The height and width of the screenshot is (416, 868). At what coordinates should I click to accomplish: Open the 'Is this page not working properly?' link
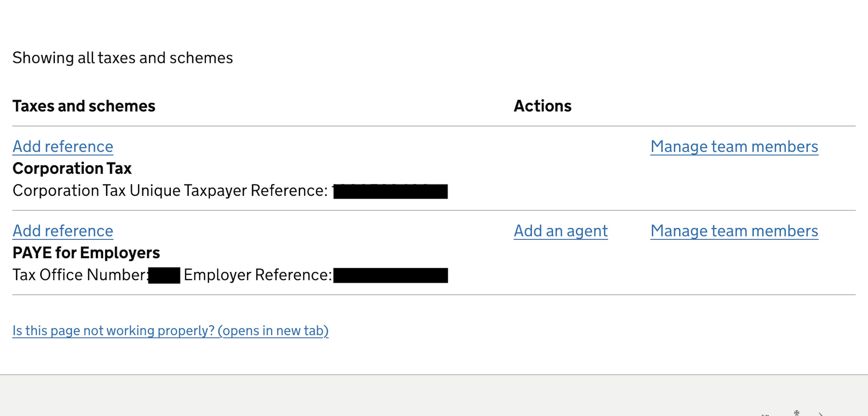pos(170,331)
